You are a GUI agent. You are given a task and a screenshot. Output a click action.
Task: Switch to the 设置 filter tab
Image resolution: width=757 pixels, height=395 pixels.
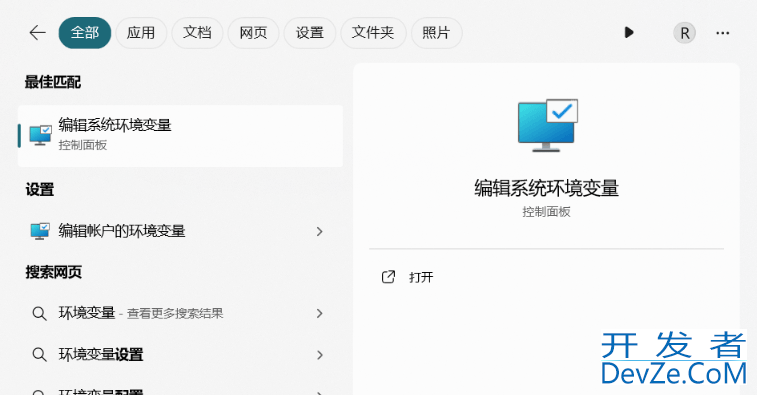(x=309, y=33)
